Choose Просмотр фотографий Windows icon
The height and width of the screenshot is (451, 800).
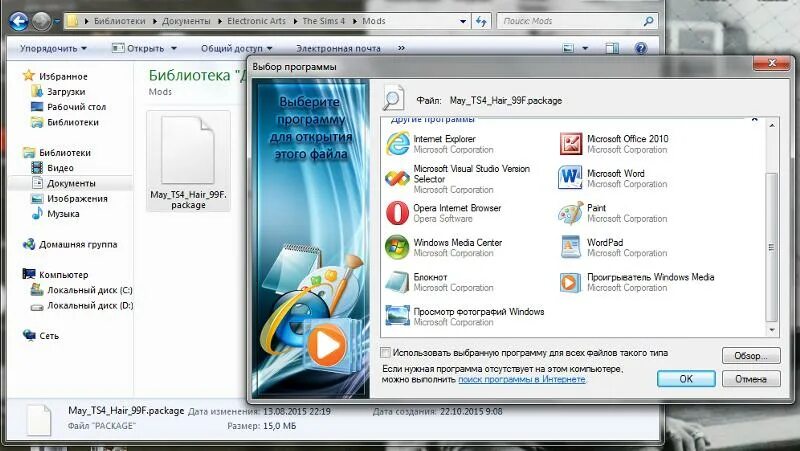pyautogui.click(x=397, y=316)
